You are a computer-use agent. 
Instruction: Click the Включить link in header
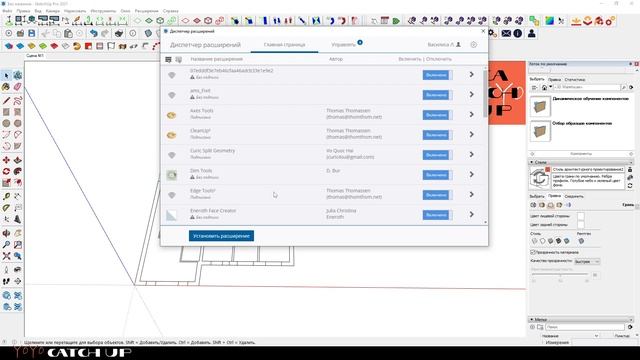tap(409, 59)
